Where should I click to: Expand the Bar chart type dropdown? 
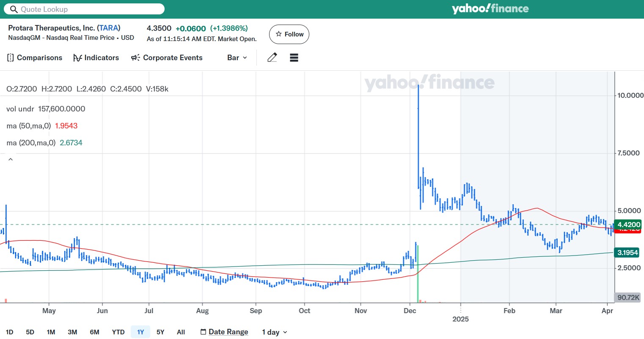tap(237, 58)
